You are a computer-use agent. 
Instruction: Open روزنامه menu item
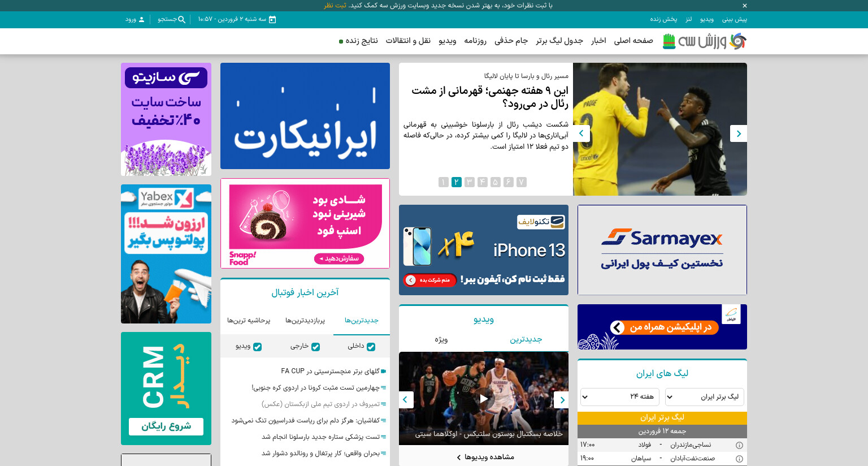[x=475, y=41]
